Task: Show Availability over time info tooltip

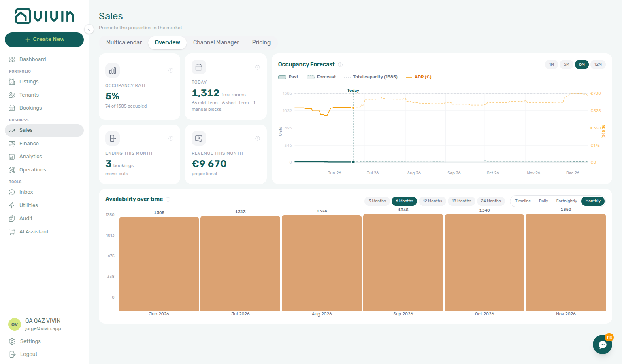Action: (x=168, y=199)
